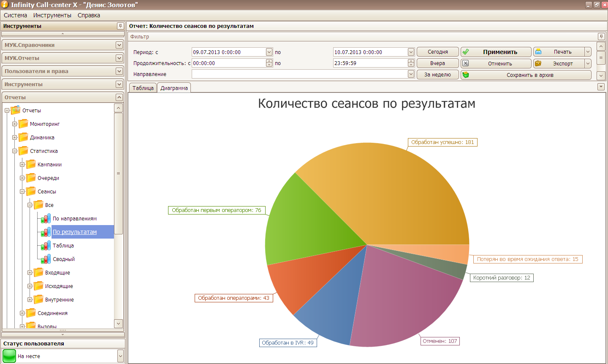Viewport: 608px width, 364px height.
Task: Open the 'Инструменты' menu in menu bar
Action: [x=52, y=15]
